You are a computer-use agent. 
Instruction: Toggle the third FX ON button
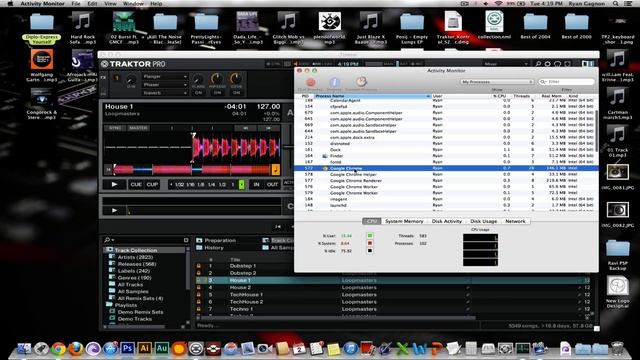(x=236, y=93)
